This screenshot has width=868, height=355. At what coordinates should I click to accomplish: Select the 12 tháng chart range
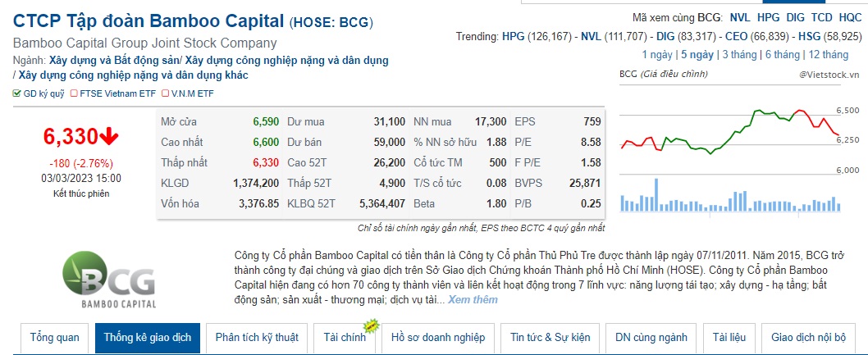[828, 55]
